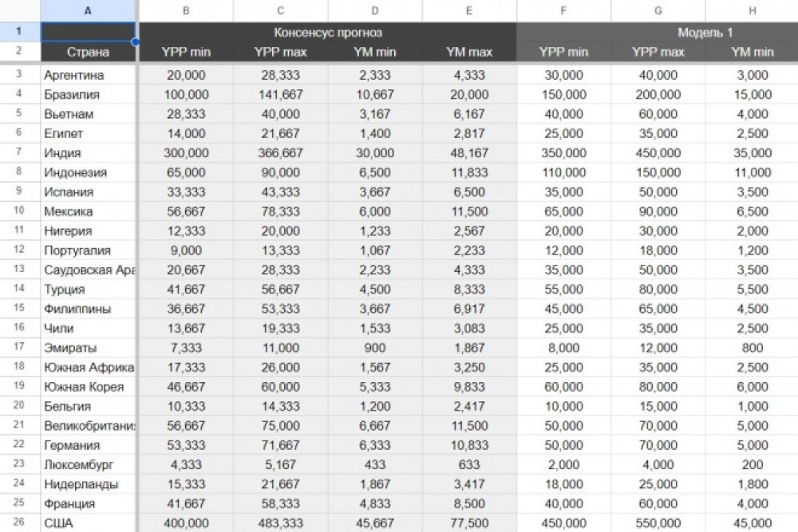Select the 'Люксембург' country cell
This screenshot has height=532, width=798.
[x=88, y=464]
